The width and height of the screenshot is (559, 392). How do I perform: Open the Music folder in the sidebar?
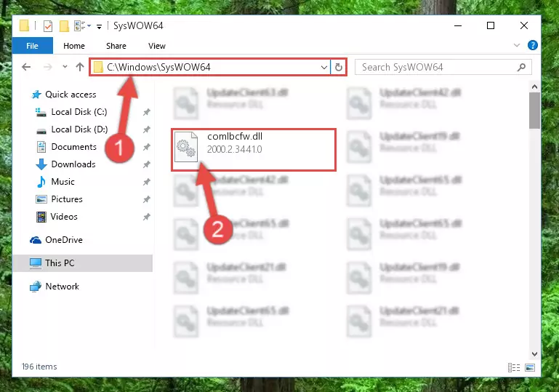(x=56, y=182)
